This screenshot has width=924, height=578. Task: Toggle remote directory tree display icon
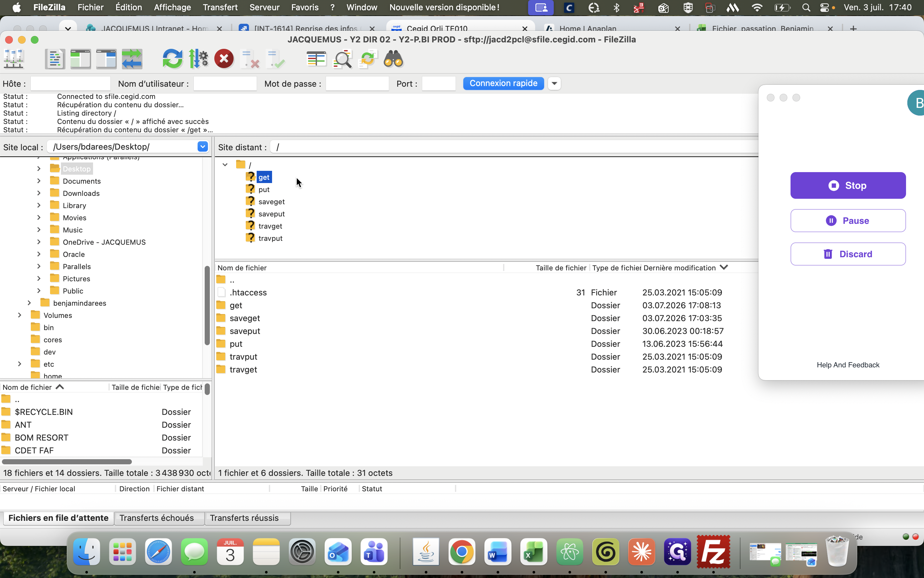pos(106,59)
